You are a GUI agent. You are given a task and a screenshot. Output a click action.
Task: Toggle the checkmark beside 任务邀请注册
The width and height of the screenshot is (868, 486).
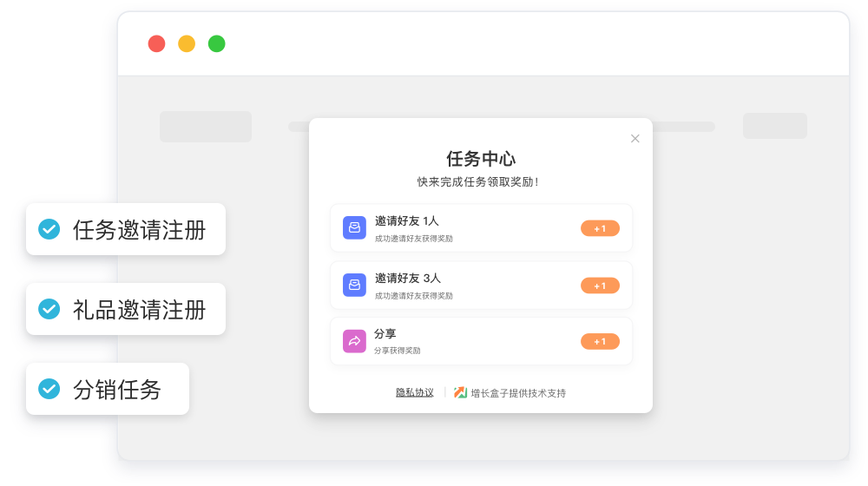tap(49, 229)
